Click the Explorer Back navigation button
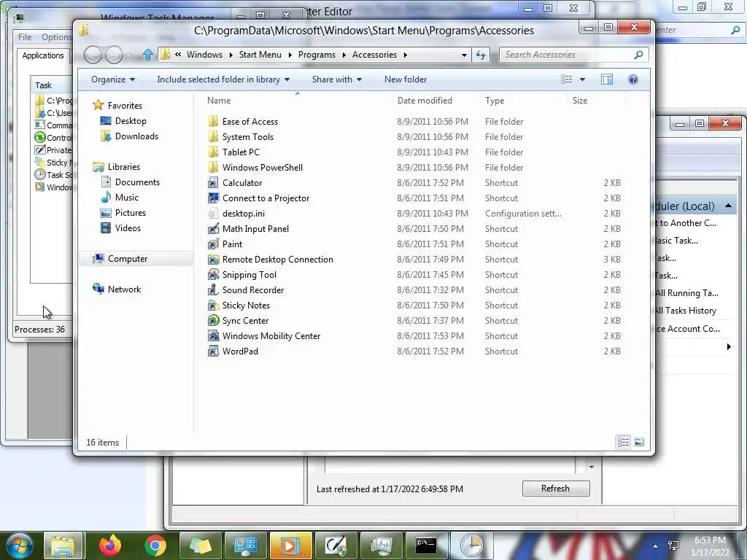The image size is (747, 560). tap(93, 55)
